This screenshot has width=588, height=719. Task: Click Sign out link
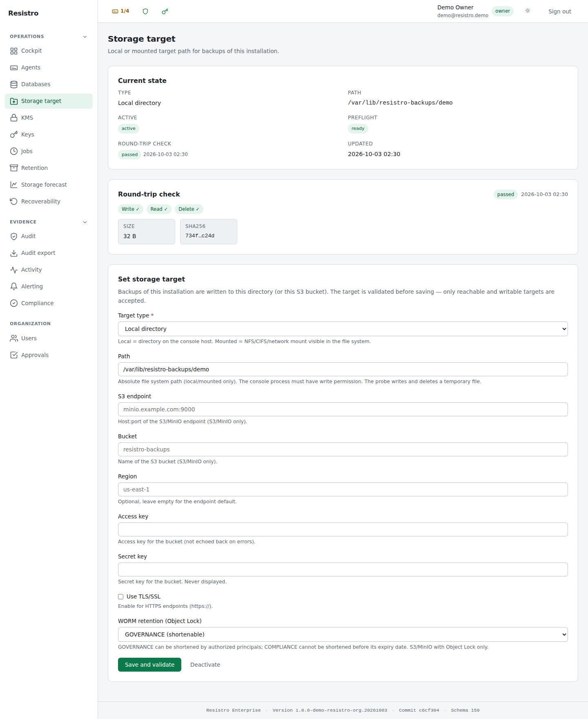point(559,11)
